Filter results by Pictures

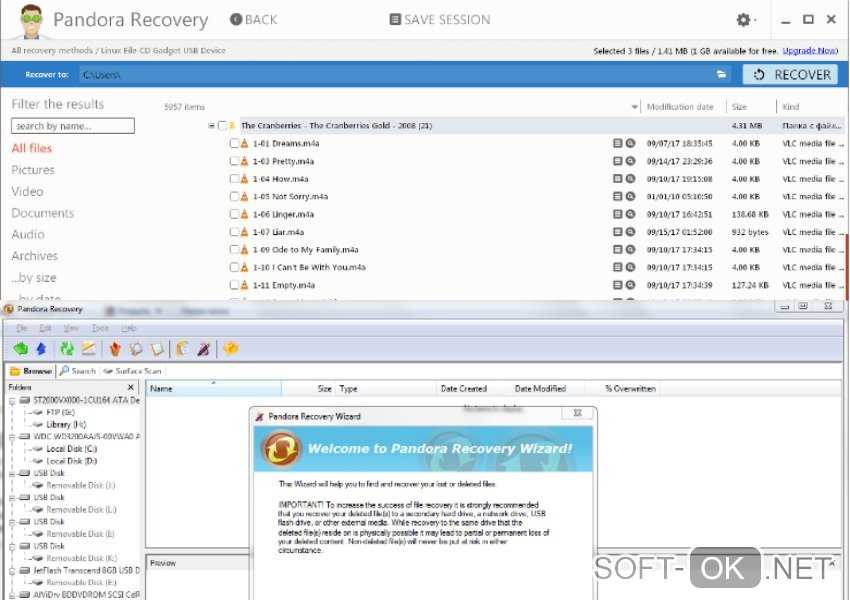click(33, 170)
